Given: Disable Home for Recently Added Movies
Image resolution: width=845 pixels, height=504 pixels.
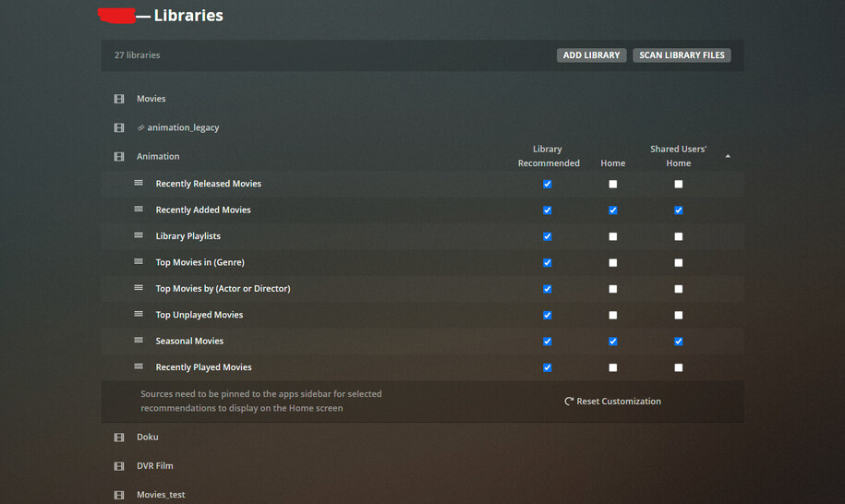Looking at the screenshot, I should [612, 210].
